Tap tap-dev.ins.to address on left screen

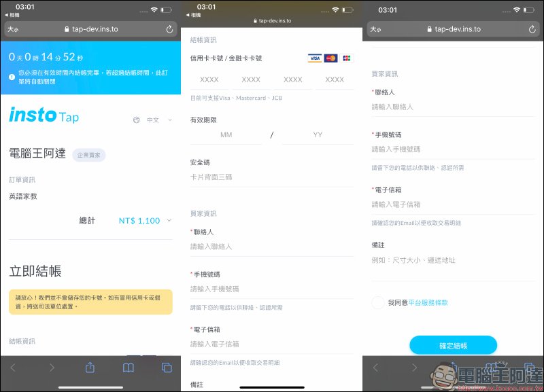tap(95, 29)
